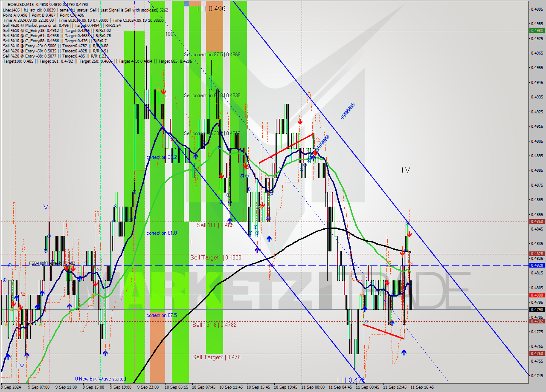Image resolution: width=546 pixels, height=392 pixels.
Task: Click the blue 'correction 61.8' label
Action: [x=162, y=233]
